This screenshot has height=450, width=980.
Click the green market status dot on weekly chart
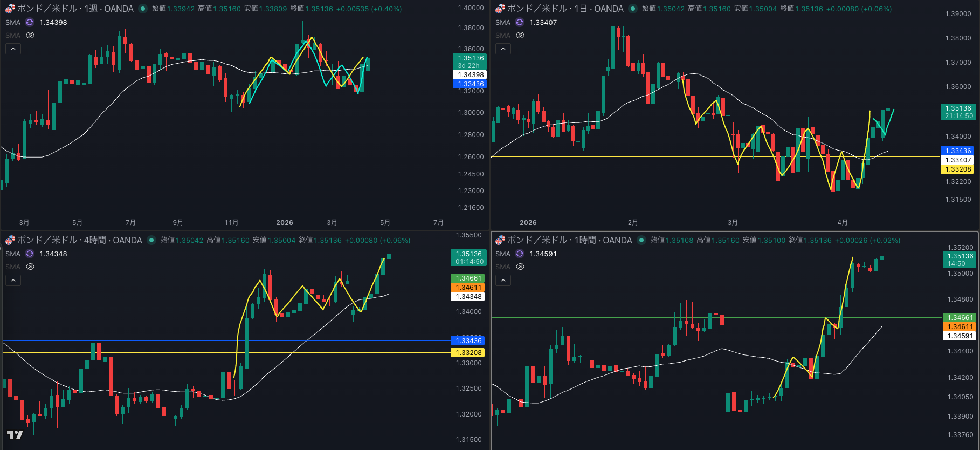(x=143, y=9)
